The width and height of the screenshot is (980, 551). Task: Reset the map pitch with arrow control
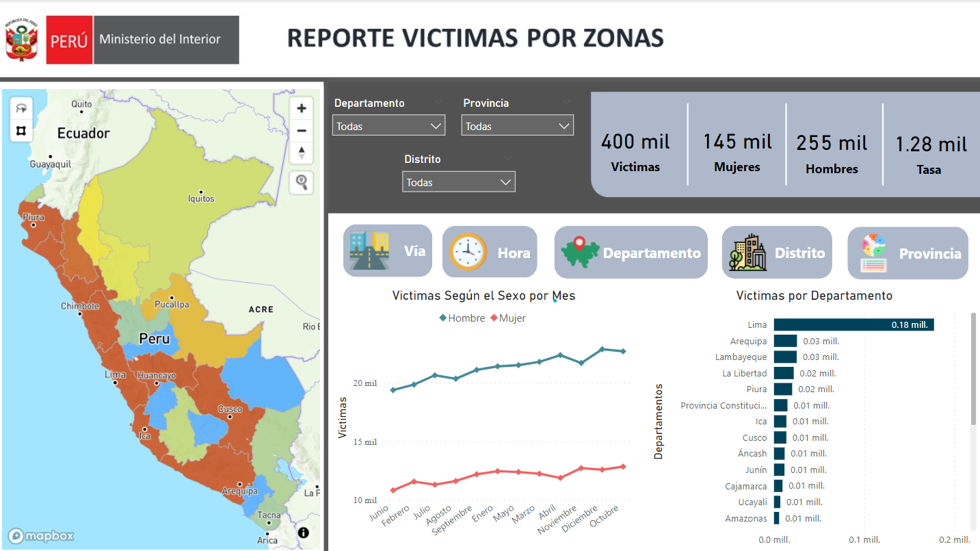(301, 153)
